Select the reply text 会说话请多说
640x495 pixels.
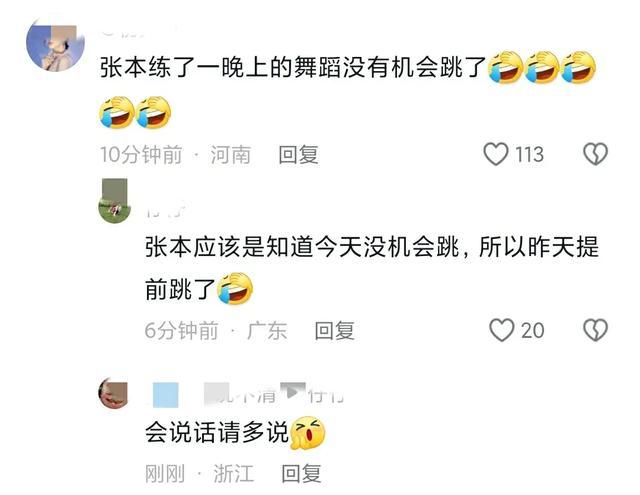click(217, 432)
